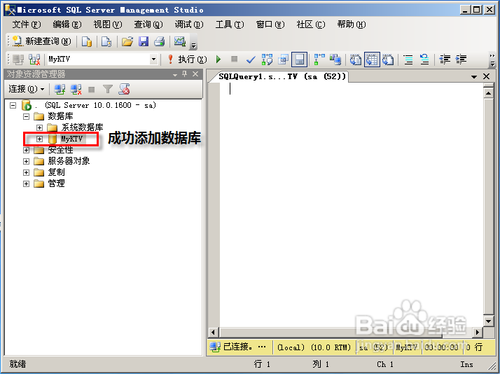Open the 调试(D) menu
This screenshot has height=374, width=500.
point(189,25)
